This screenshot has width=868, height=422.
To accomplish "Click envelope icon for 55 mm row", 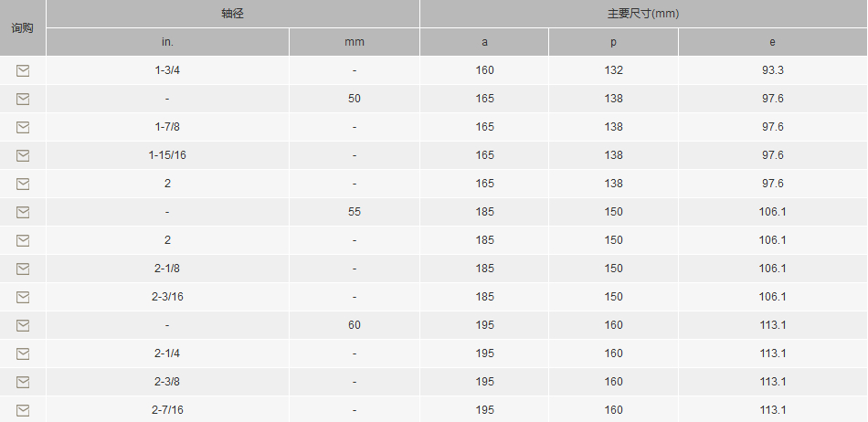I will point(23,212).
